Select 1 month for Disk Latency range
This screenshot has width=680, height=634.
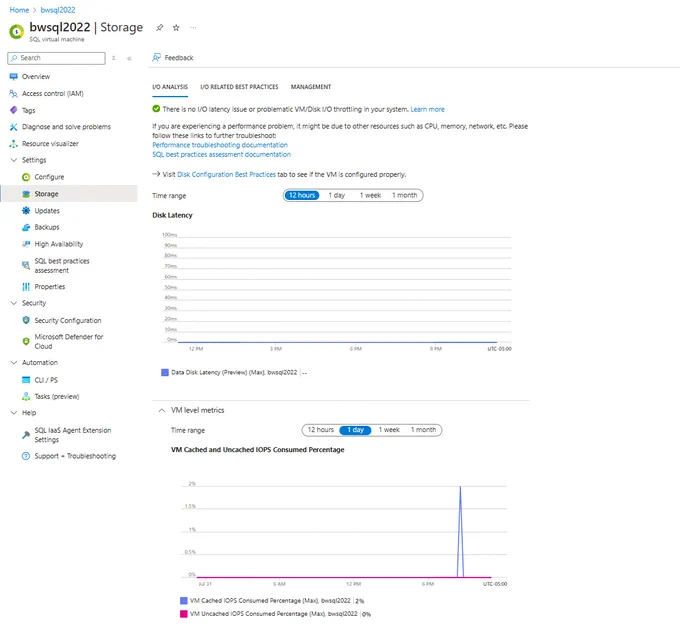point(405,195)
